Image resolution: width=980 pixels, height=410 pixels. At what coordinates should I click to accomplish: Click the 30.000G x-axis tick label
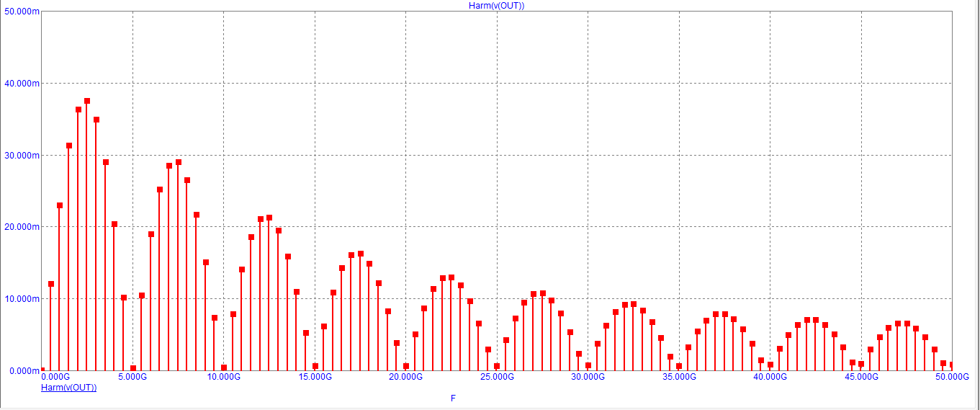coord(588,377)
